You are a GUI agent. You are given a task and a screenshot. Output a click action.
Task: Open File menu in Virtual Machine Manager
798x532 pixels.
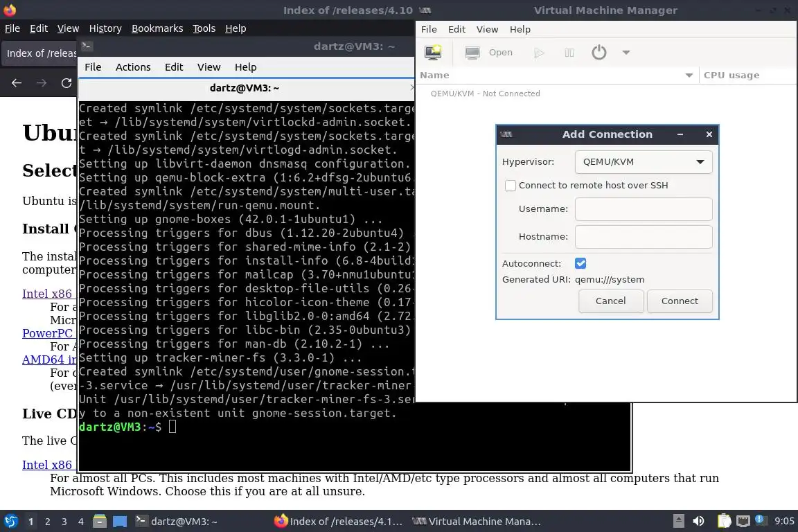429,30
